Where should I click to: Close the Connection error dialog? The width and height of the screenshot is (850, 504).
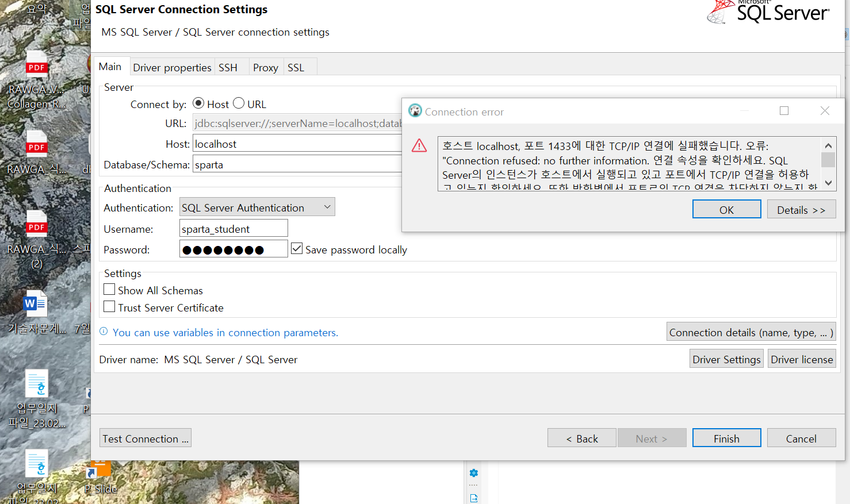(825, 111)
